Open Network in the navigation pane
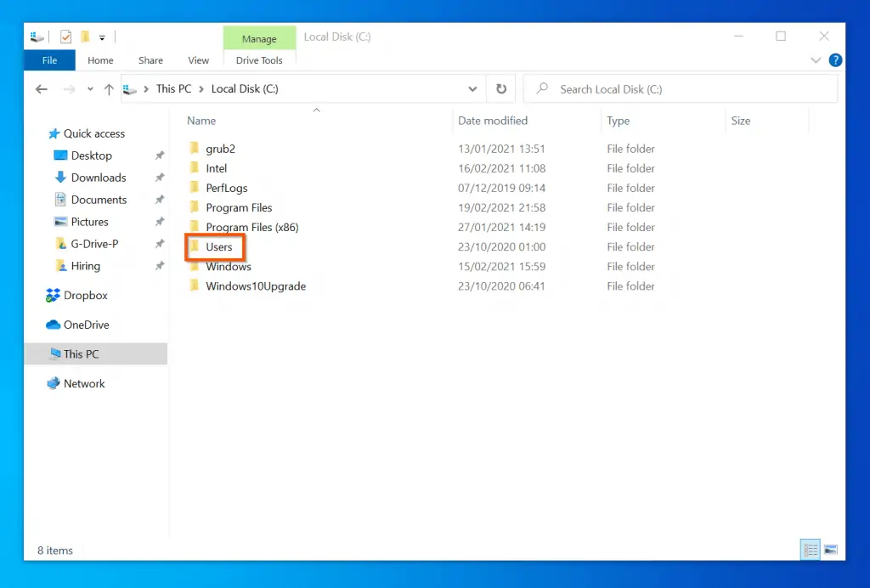Screen dimensions: 870x588 [x=76, y=384]
